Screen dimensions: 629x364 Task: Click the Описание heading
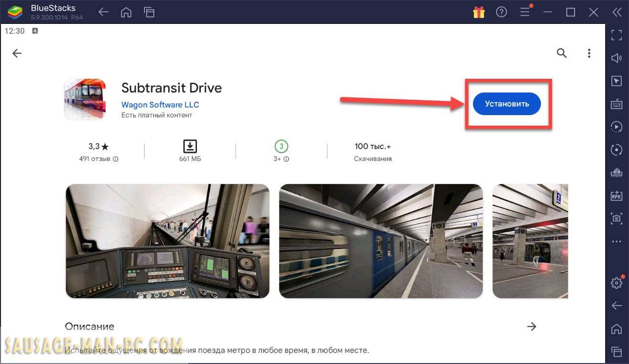tap(89, 327)
